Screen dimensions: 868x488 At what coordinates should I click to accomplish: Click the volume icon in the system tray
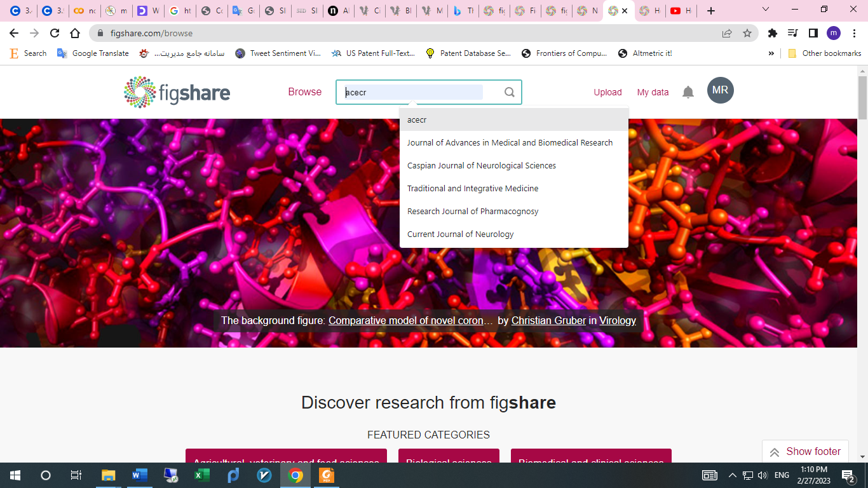coord(763,475)
